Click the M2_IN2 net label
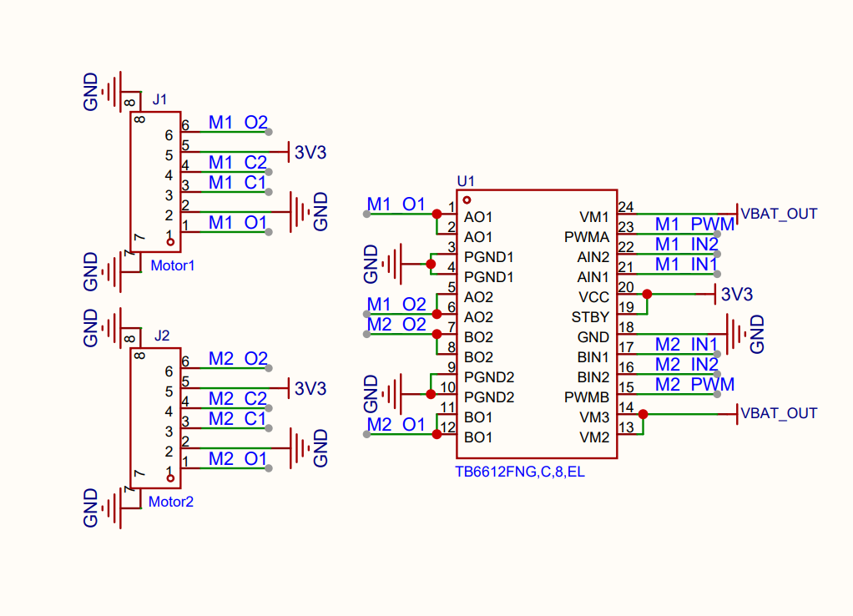853x616 pixels. (687, 365)
